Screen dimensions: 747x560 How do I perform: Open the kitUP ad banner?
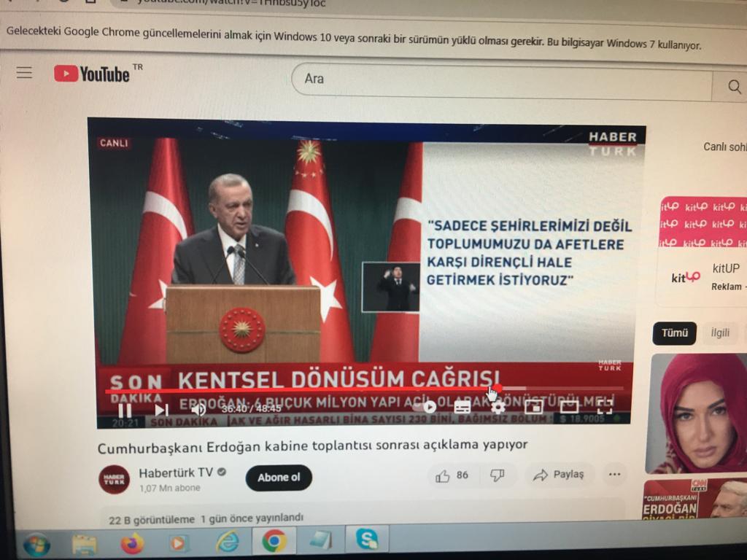tap(703, 222)
